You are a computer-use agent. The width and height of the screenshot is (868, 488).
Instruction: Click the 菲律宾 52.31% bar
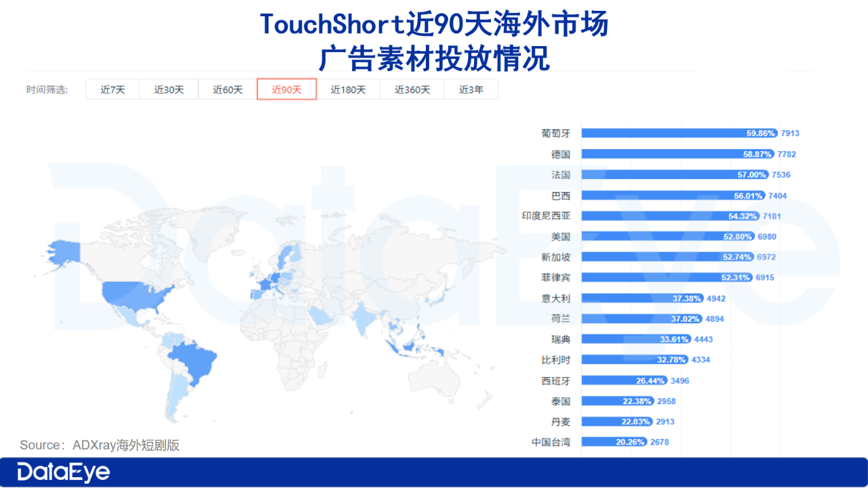click(667, 278)
